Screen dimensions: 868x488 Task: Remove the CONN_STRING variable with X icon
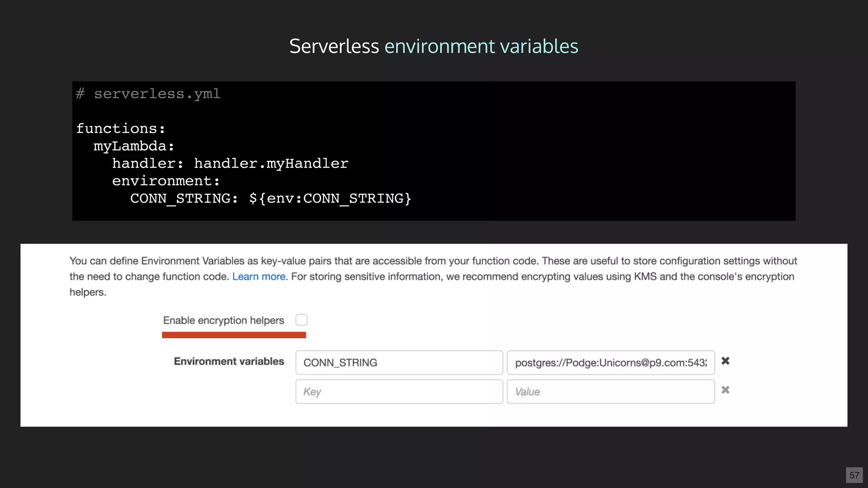pos(726,361)
